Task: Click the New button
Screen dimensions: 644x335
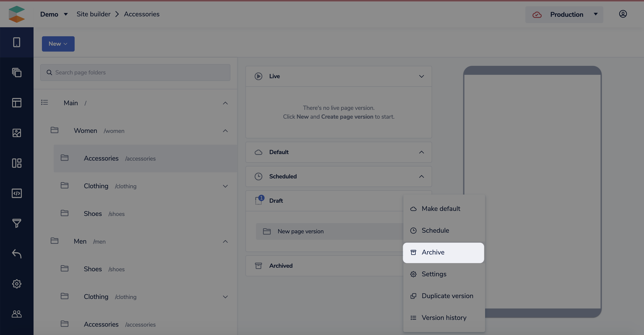Action: point(58,44)
